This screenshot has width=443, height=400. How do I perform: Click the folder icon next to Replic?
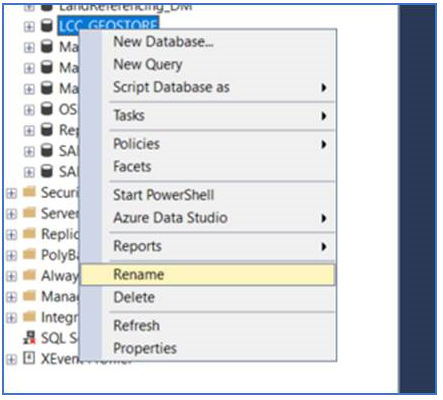(29, 234)
